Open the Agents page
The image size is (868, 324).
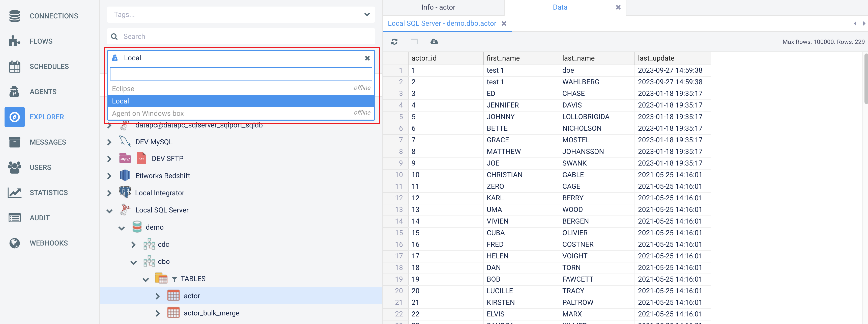point(43,92)
